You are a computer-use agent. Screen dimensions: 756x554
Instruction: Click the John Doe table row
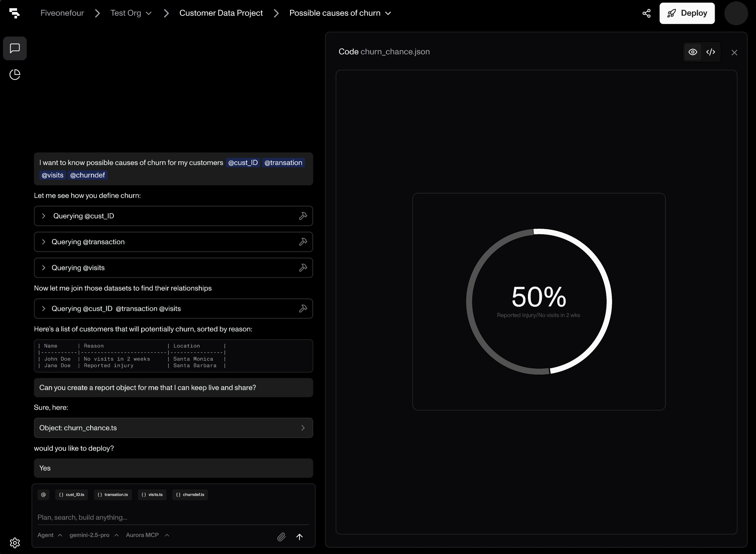132,359
